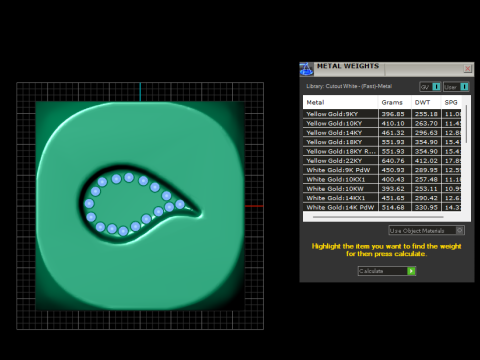Click the Metal column header
480x360 pixels.
[x=340, y=102]
